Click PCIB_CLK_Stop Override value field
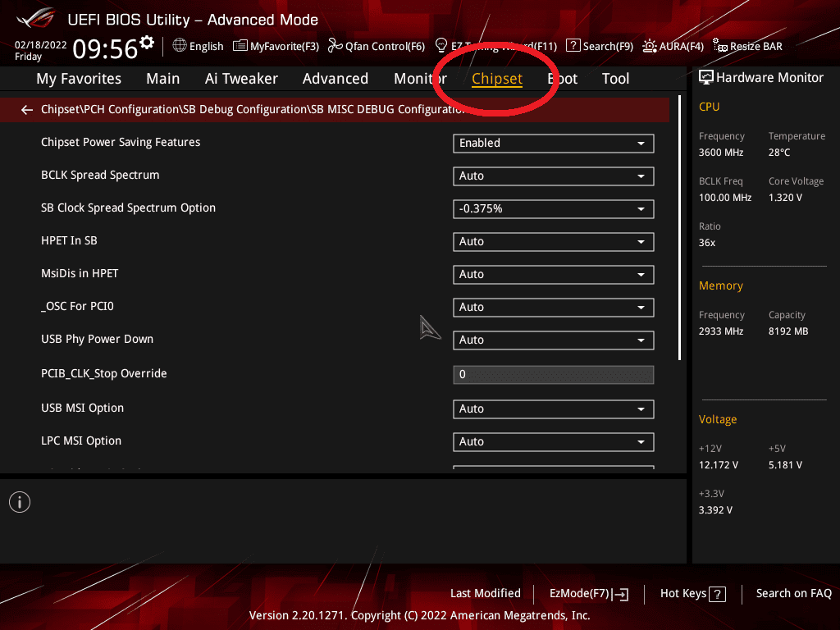This screenshot has height=630, width=840. pos(554,374)
